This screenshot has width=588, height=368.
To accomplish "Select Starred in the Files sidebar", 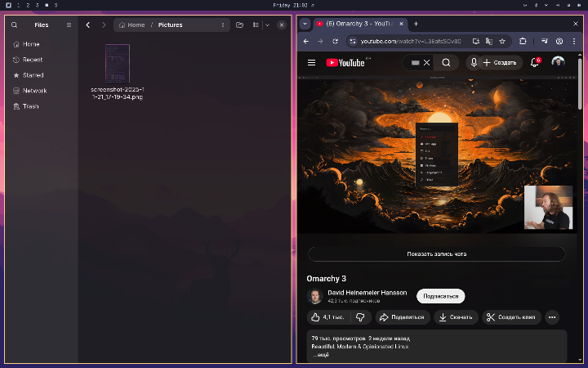I will point(33,75).
